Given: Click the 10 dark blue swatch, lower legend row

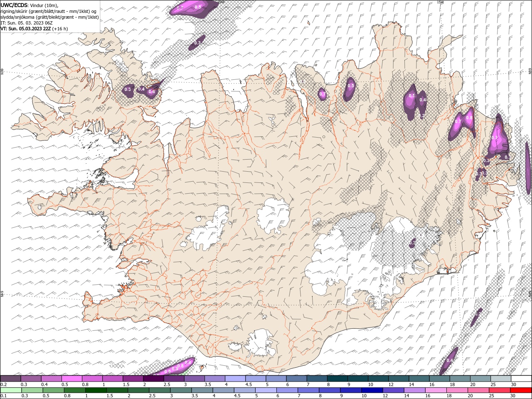Looking at the screenshot, I should click(x=372, y=390).
